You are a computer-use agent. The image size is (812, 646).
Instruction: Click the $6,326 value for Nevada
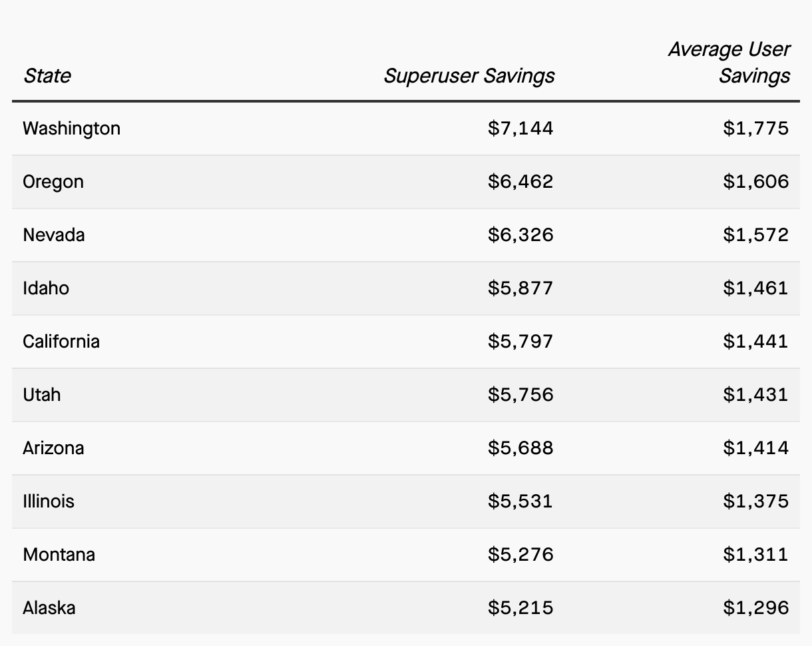(x=520, y=235)
